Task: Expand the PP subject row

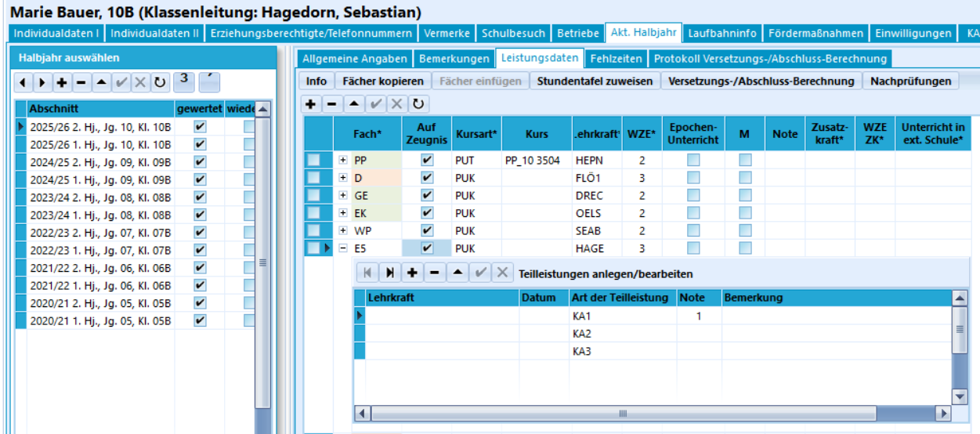Action: [x=343, y=160]
